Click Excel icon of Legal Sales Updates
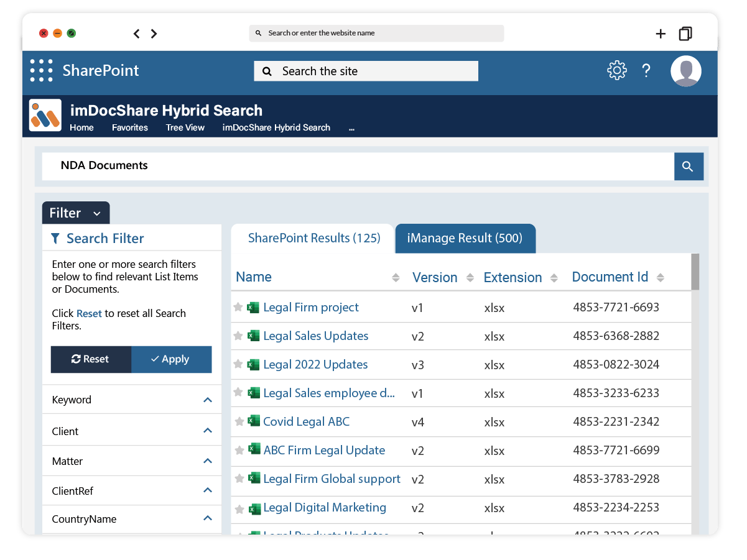The image size is (747, 560). pyautogui.click(x=254, y=336)
